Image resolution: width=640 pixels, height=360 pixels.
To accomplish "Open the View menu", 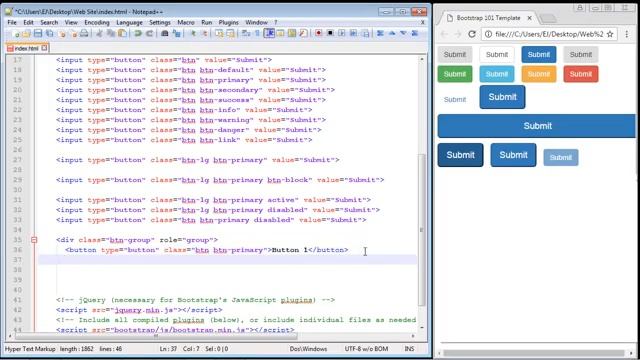I will 71,22.
